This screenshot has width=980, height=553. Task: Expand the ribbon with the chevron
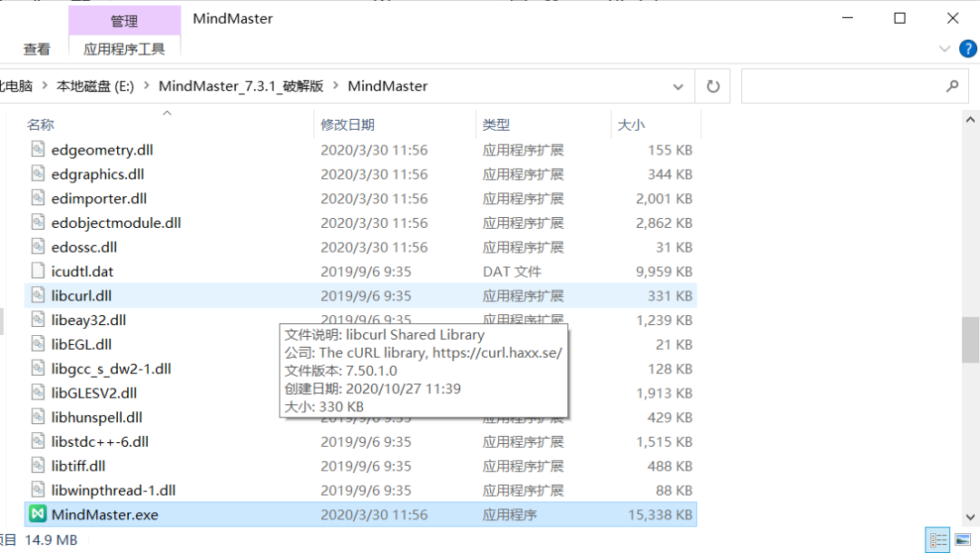point(945,49)
